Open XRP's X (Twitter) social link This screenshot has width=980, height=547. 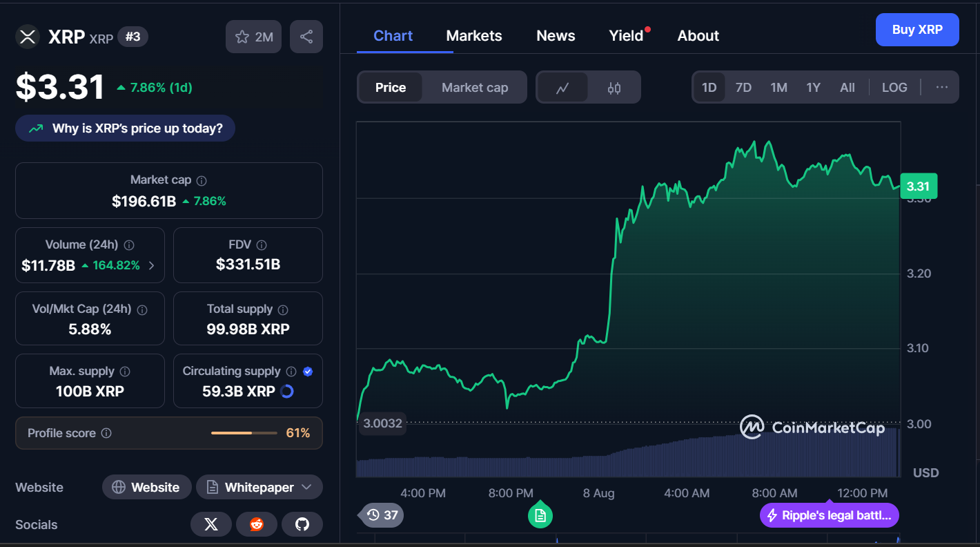211,525
